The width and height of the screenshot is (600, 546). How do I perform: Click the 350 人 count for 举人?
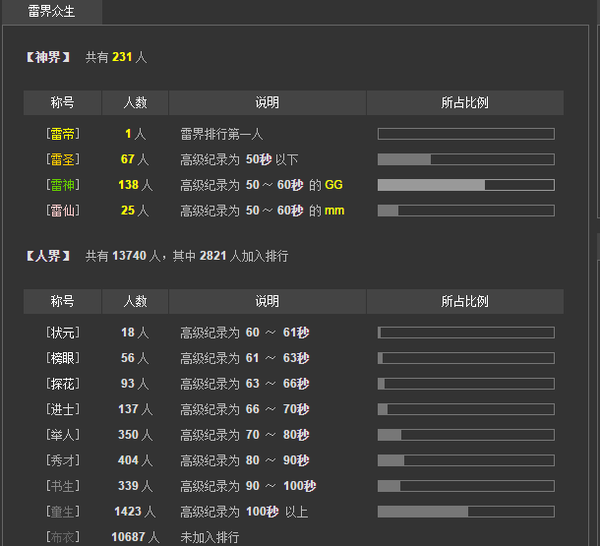coord(135,435)
